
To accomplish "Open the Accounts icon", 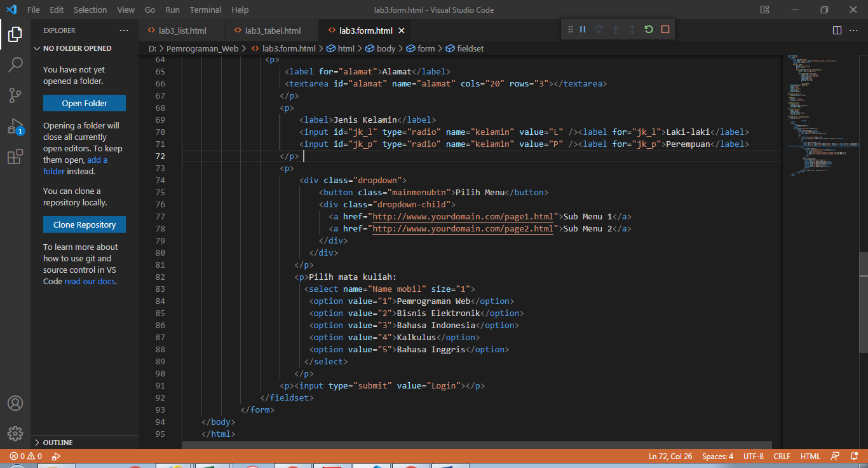I will (x=15, y=403).
